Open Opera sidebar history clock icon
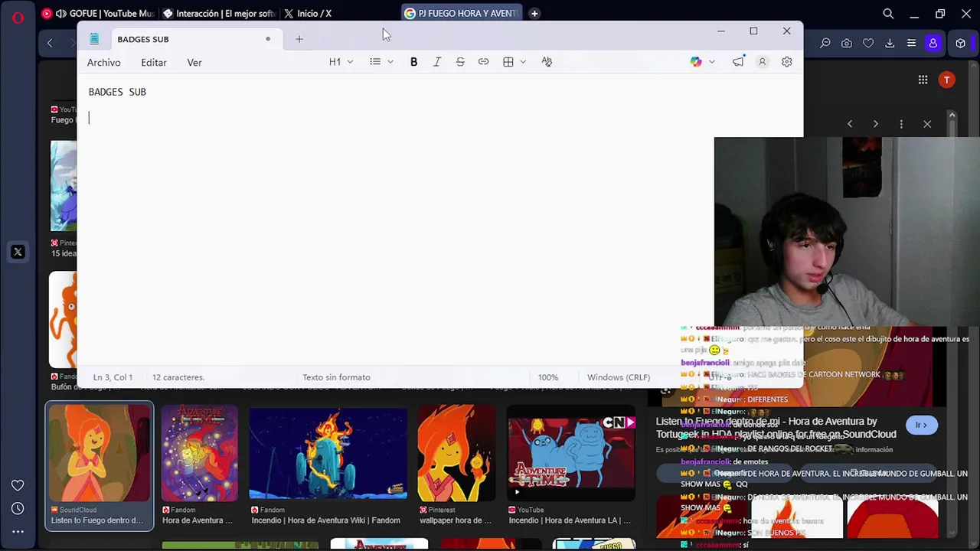980x551 pixels. [x=18, y=508]
